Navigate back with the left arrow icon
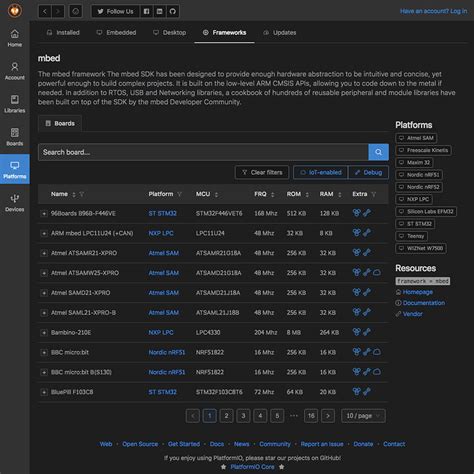 pos(45,11)
